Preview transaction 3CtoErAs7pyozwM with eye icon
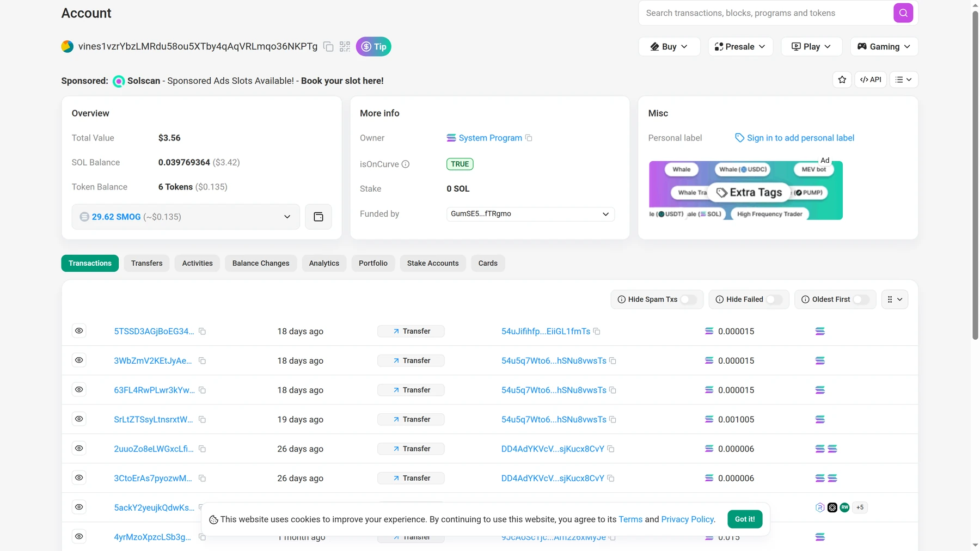The width and height of the screenshot is (980, 551). click(x=79, y=478)
